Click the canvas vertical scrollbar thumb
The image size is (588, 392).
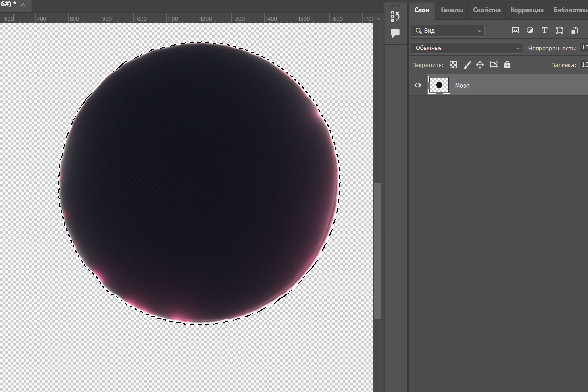pos(377,250)
